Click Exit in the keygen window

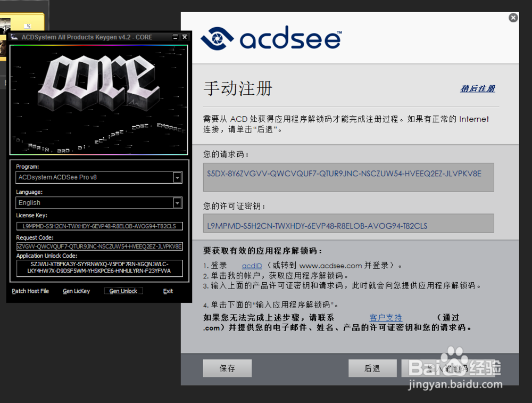(168, 291)
